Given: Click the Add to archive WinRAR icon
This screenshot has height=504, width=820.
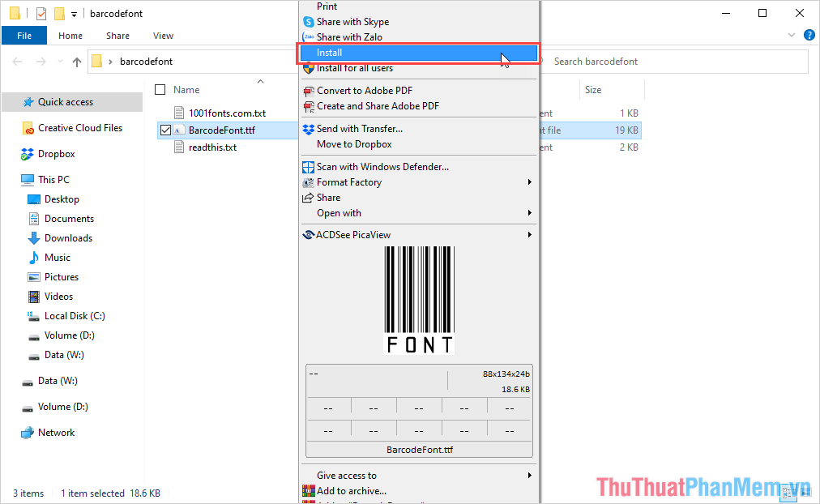Looking at the screenshot, I should (x=308, y=491).
